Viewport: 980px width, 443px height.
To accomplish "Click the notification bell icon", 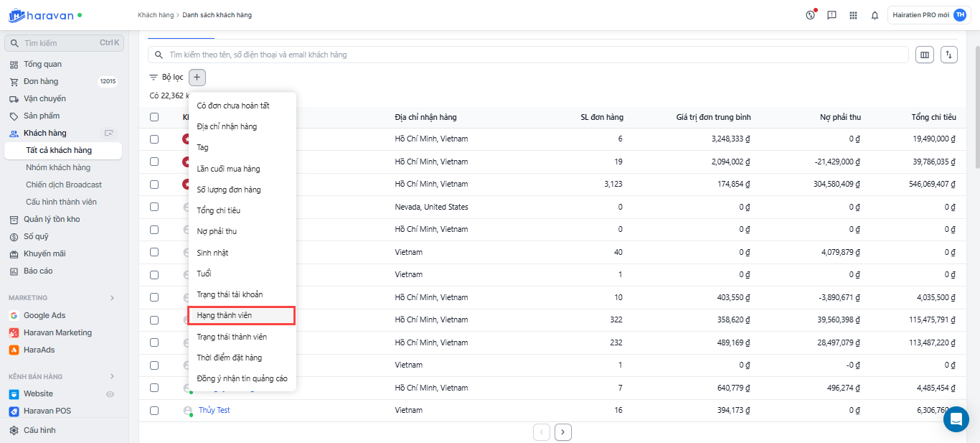I will point(875,15).
